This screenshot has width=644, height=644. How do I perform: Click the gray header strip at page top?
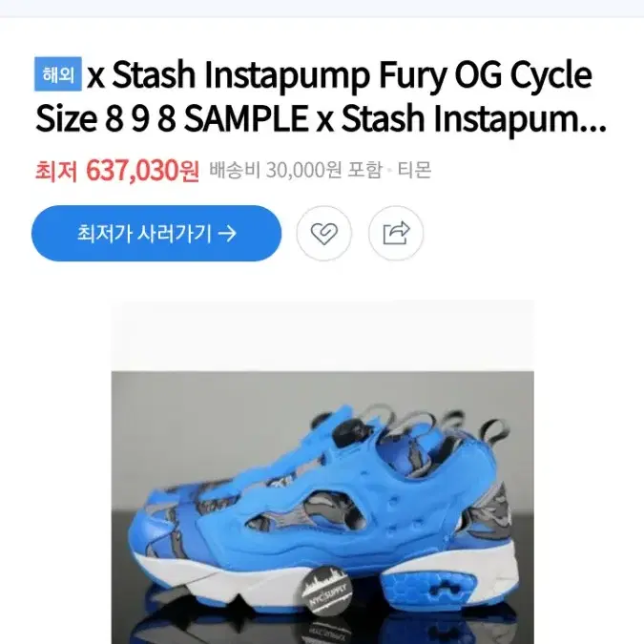322,9
